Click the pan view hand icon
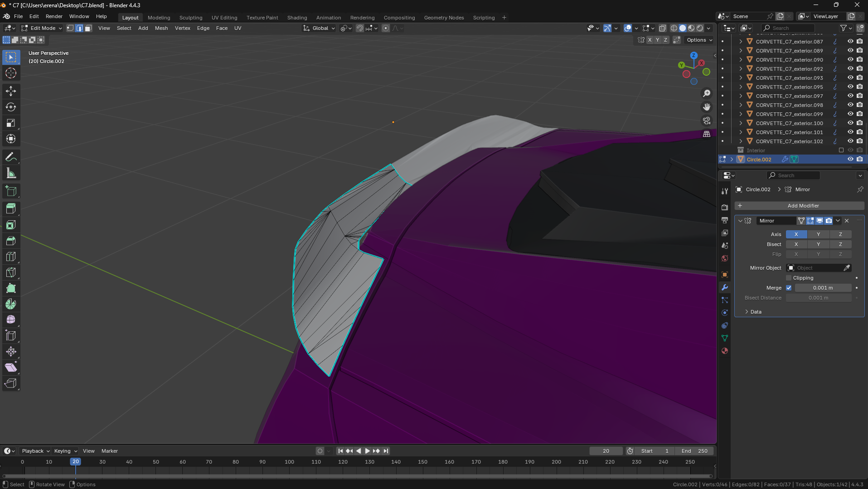 tap(707, 107)
